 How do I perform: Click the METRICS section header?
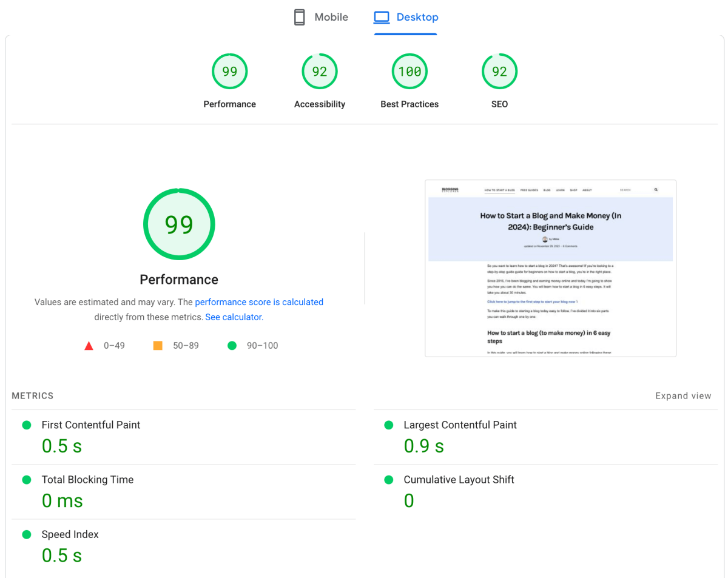click(32, 395)
